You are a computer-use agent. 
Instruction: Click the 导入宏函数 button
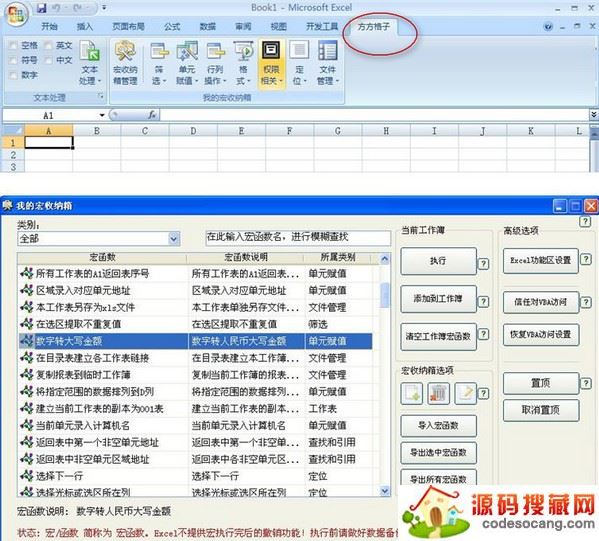tap(438, 426)
